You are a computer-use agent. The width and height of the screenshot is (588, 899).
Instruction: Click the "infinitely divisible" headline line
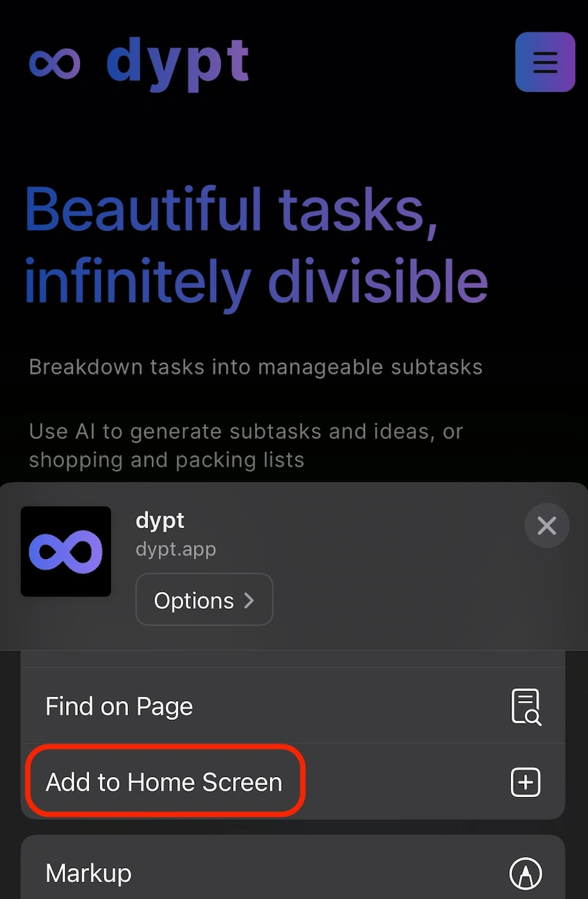(x=256, y=281)
